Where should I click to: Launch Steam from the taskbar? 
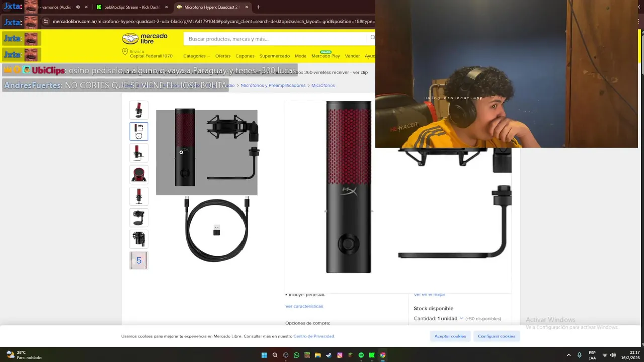[329, 355]
